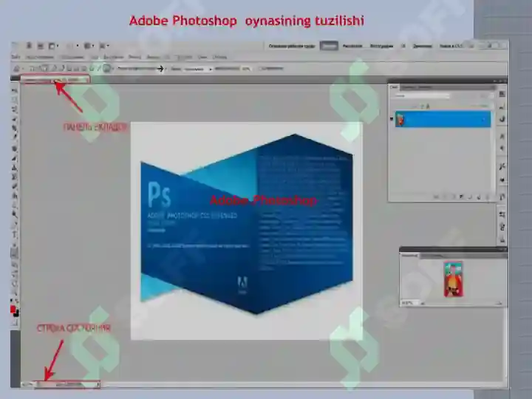Select the Eyedropper tool

pyautogui.click(x=15, y=137)
